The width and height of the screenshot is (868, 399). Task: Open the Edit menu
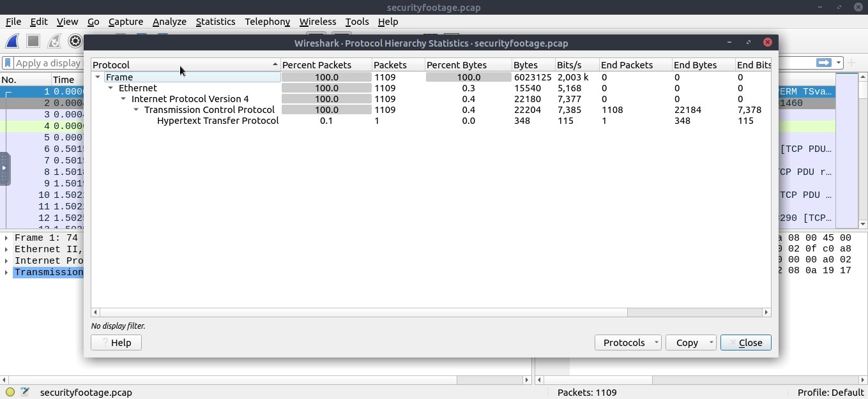pos(39,22)
